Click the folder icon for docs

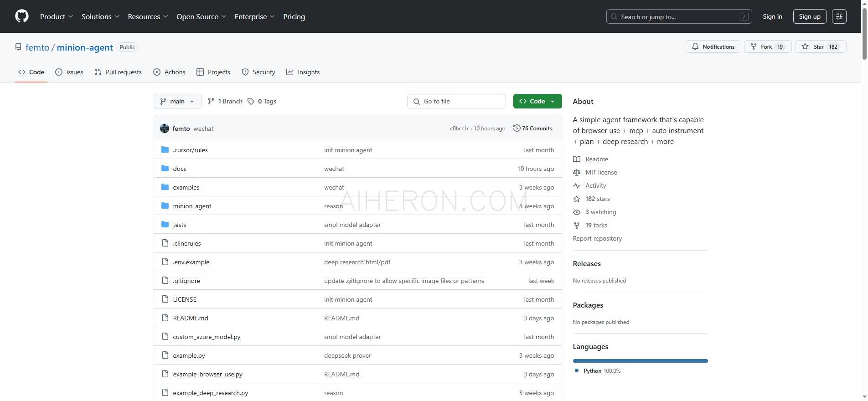pos(165,168)
